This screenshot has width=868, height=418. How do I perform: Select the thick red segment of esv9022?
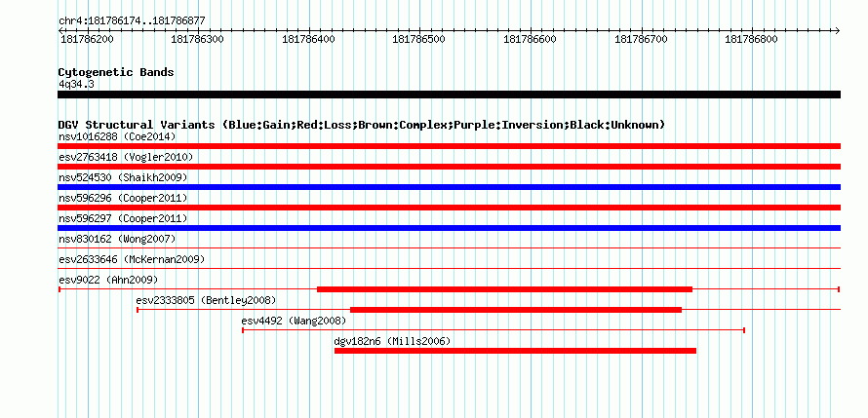(504, 289)
